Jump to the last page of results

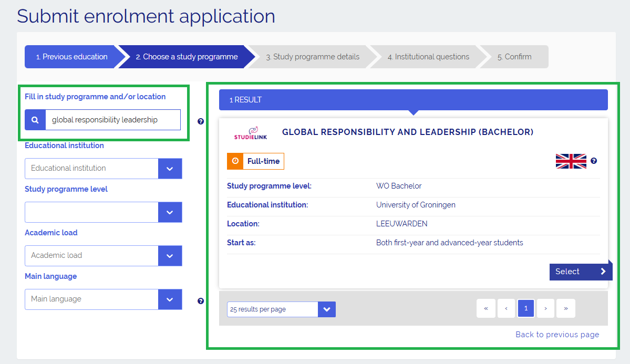(566, 309)
